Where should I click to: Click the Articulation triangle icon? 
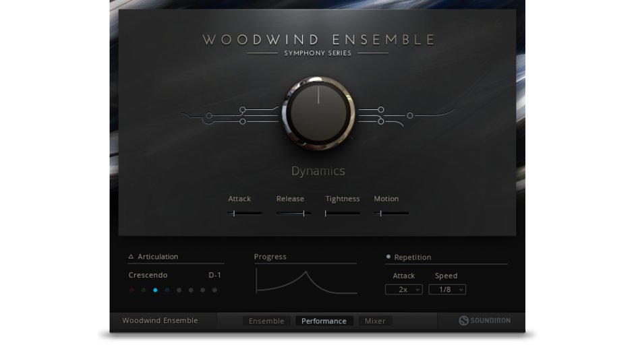click(x=131, y=257)
